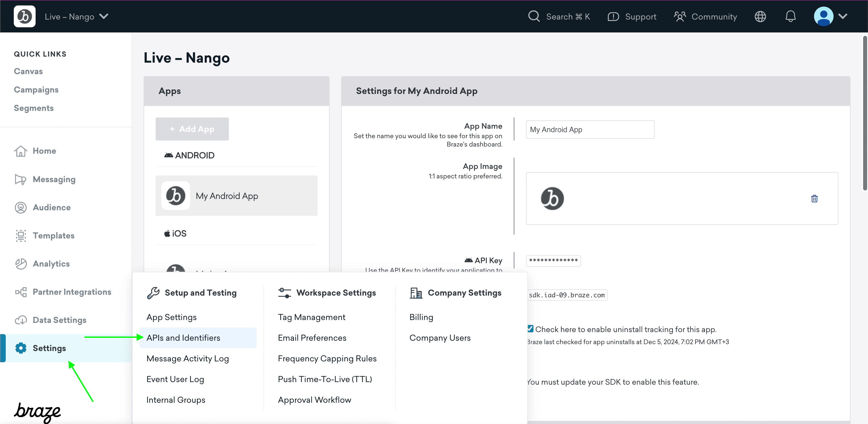Open Analytics from the sidebar
The height and width of the screenshot is (424, 868).
(51, 264)
